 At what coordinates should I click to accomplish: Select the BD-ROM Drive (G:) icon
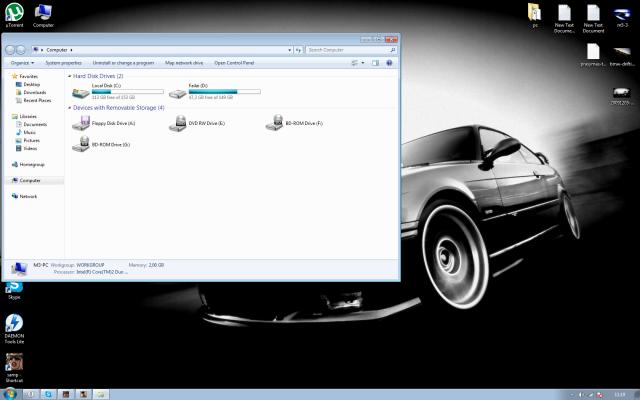[81, 144]
